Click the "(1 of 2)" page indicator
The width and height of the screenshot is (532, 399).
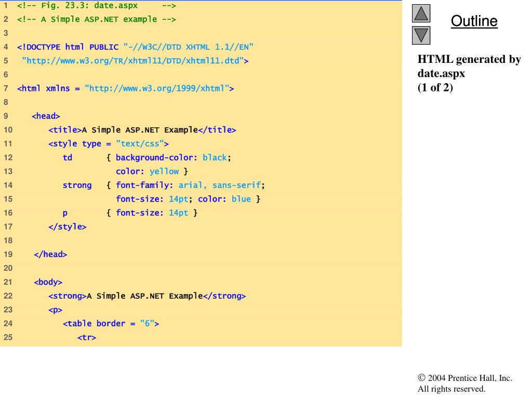pyautogui.click(x=435, y=87)
